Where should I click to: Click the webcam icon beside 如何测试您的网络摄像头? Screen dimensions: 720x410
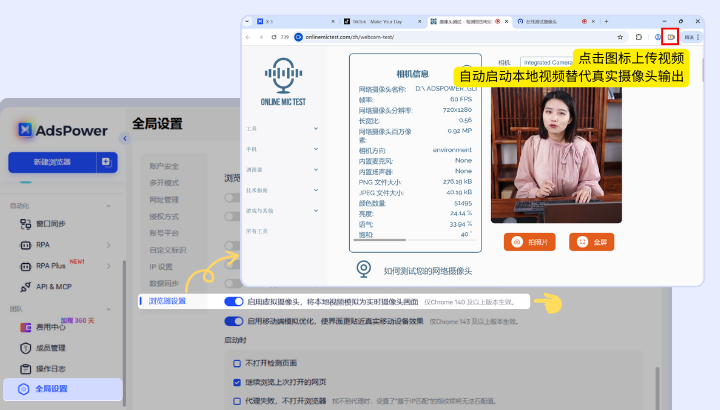pos(364,269)
